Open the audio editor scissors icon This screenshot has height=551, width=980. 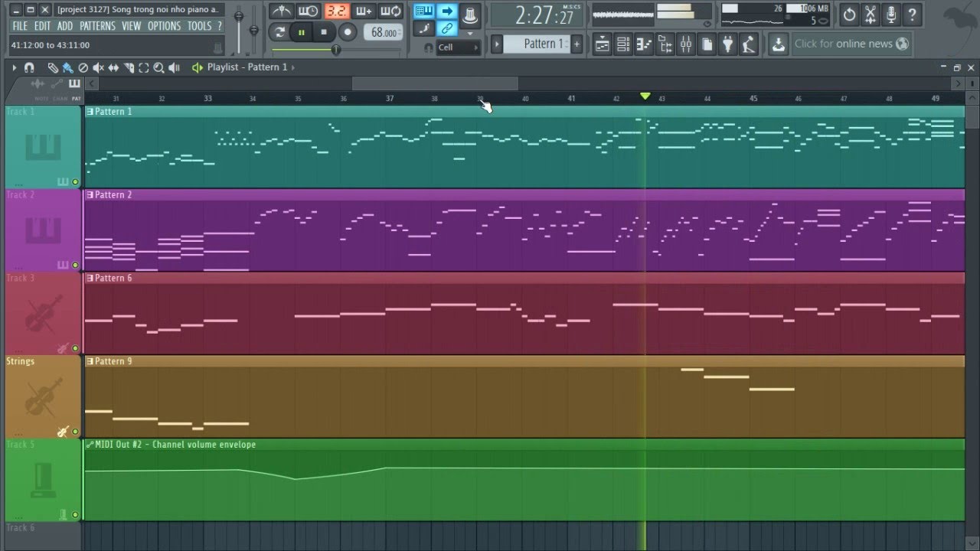tap(871, 15)
